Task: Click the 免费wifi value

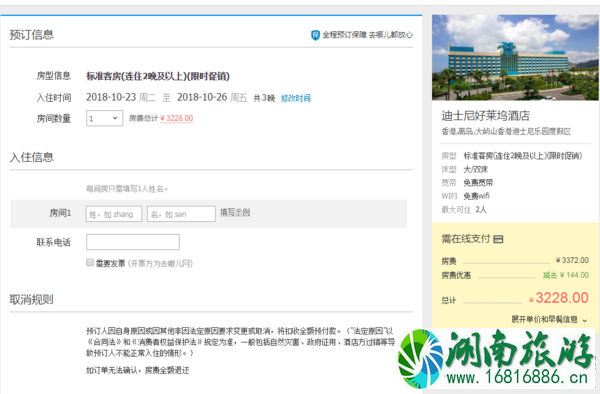Action: 476,196
